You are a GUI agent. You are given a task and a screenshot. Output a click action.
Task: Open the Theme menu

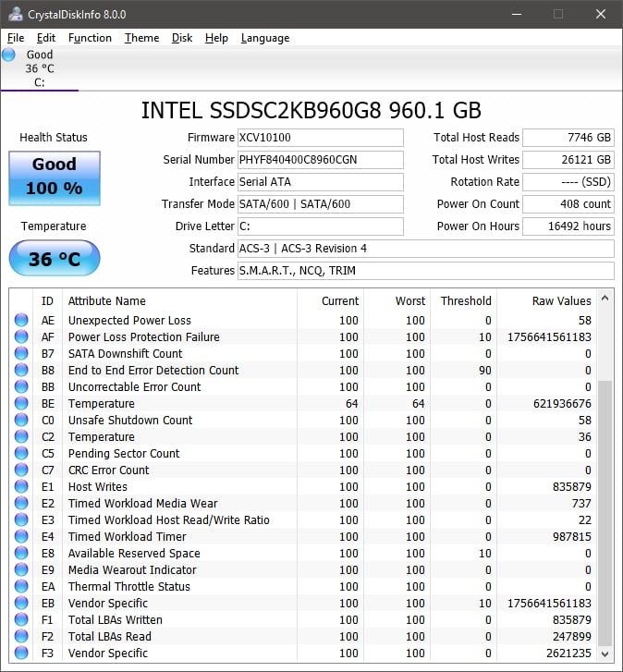(141, 38)
